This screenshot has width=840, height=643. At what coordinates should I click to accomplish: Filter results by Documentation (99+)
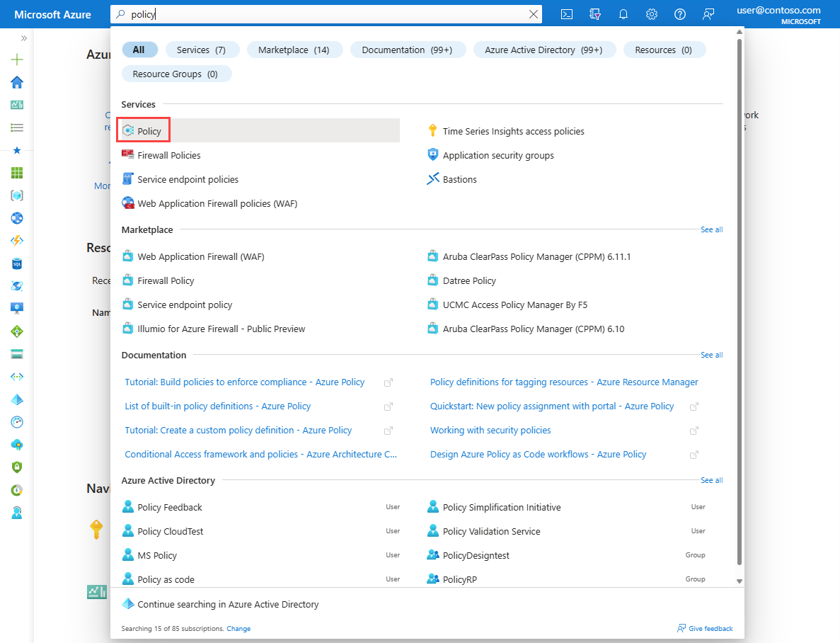[408, 50]
